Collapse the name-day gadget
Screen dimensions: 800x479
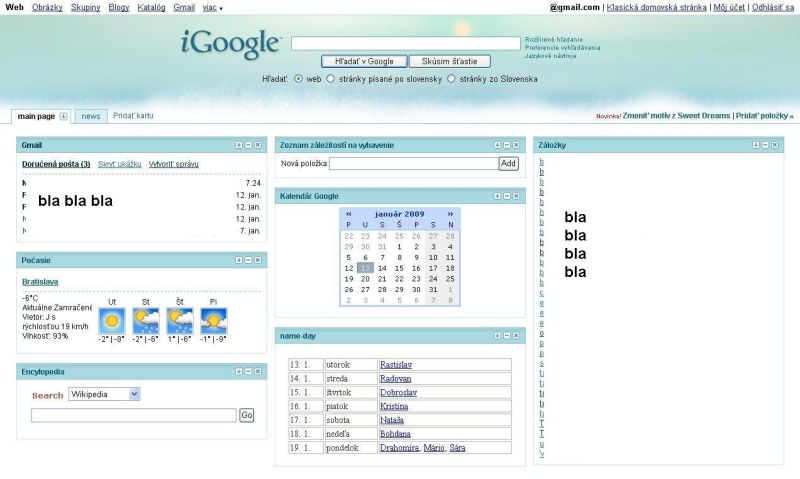pyautogui.click(x=506, y=336)
